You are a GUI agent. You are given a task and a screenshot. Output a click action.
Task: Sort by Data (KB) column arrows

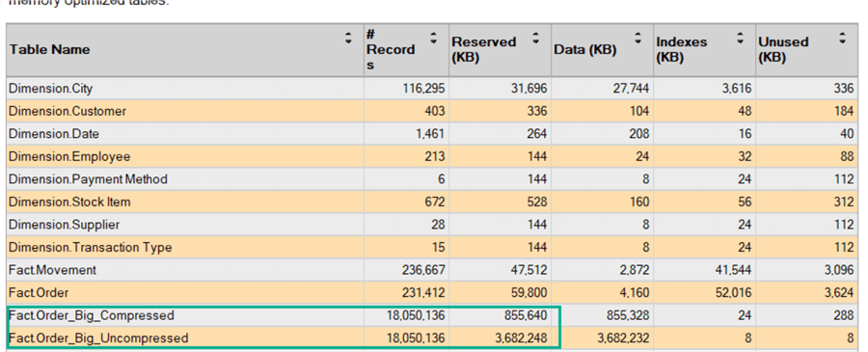[638, 38]
